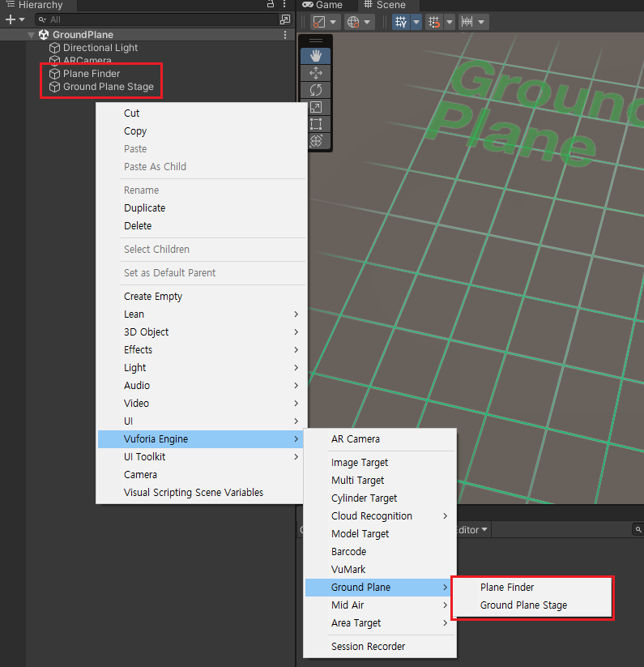Viewport: 644px width, 667px height.
Task: Toggle grid snapping icon
Action: click(x=434, y=22)
